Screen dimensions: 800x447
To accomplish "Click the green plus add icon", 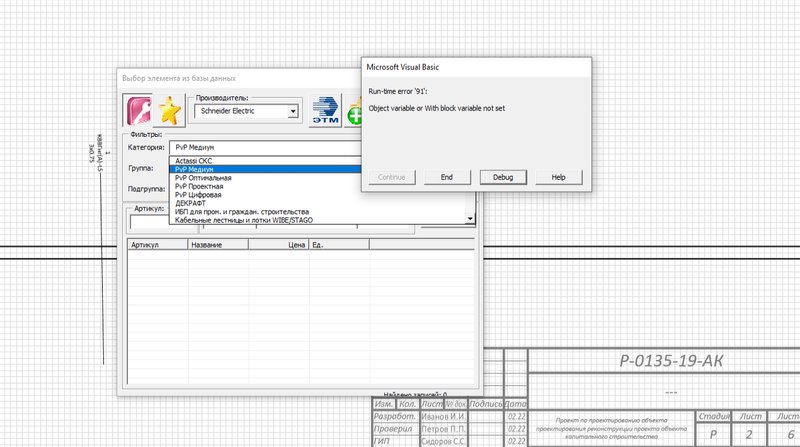I will coord(354,111).
